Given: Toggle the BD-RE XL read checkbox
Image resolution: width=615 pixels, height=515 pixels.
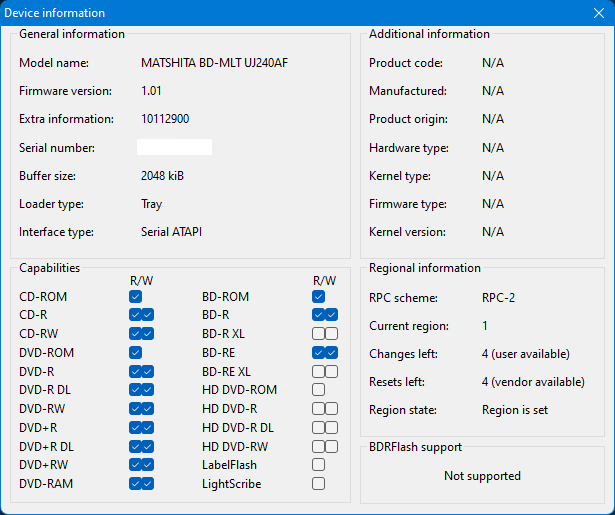Looking at the screenshot, I should 318,371.
